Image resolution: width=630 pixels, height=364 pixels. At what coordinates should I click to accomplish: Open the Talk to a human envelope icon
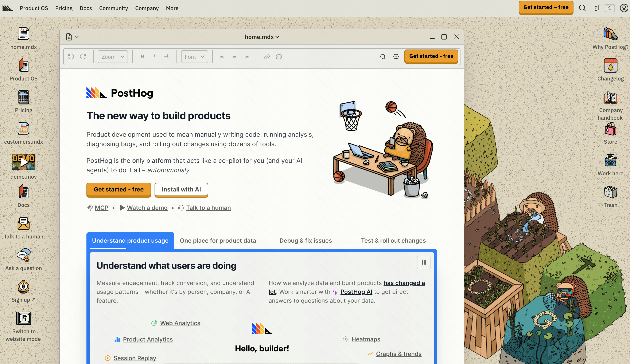click(23, 223)
